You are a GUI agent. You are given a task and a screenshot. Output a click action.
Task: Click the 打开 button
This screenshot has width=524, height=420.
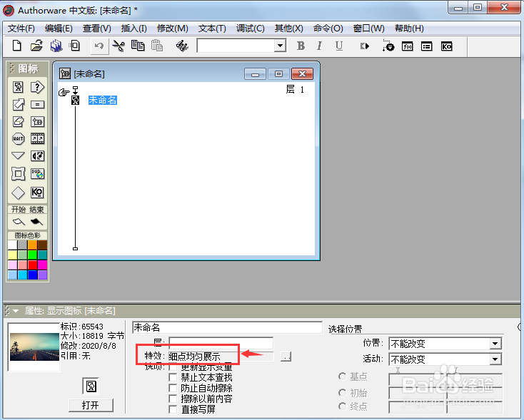[91, 405]
